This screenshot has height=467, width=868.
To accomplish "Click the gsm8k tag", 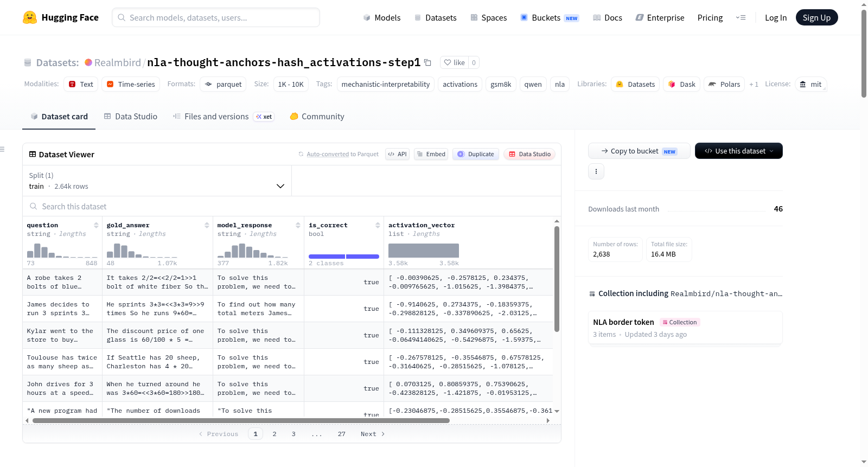I will click(x=501, y=84).
